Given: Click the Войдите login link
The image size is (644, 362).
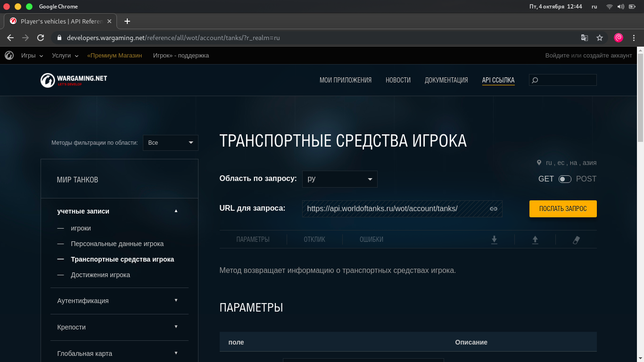Looking at the screenshot, I should coord(557,56).
